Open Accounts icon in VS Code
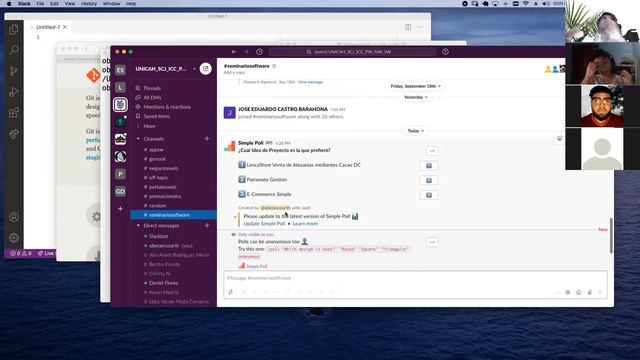640x360 pixels. pos(14,217)
